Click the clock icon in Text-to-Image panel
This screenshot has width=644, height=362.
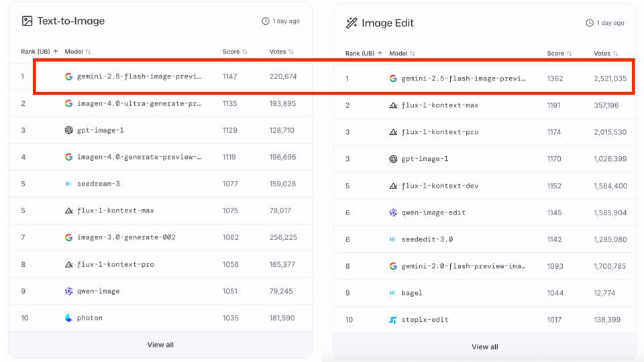click(266, 21)
